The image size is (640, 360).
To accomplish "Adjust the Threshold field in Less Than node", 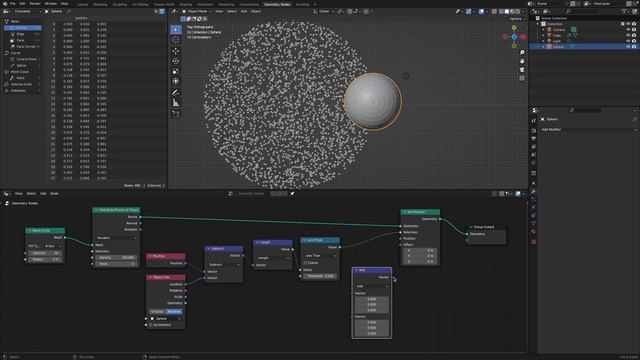I will [320, 276].
